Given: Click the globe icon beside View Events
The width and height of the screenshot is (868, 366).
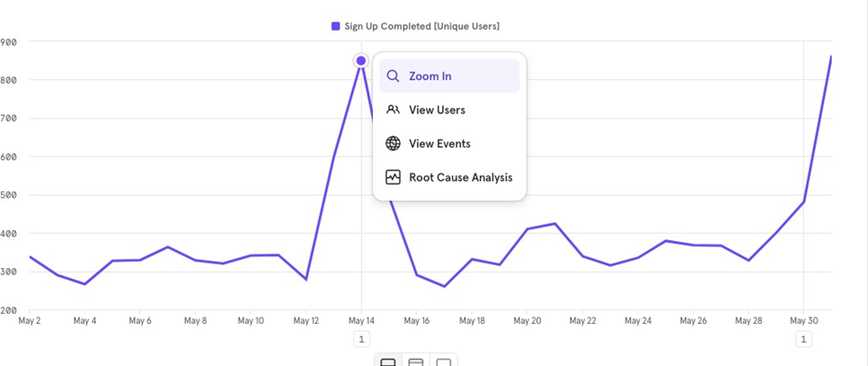Looking at the screenshot, I should point(393,144).
